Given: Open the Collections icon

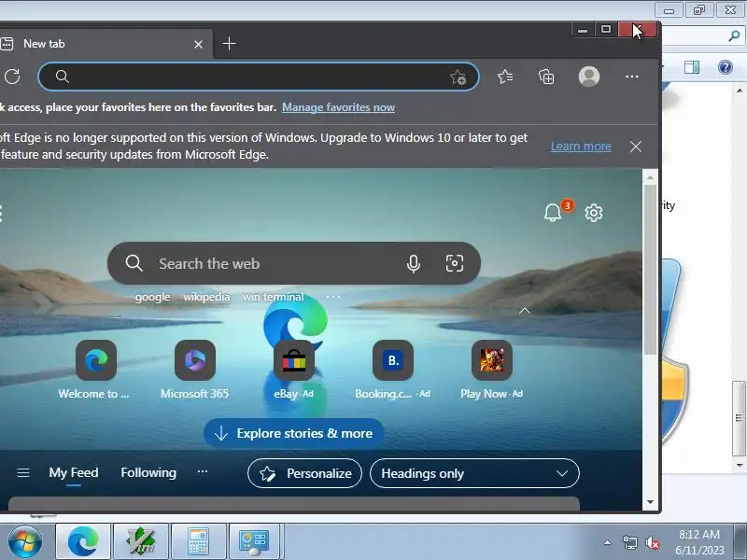Looking at the screenshot, I should (x=546, y=77).
